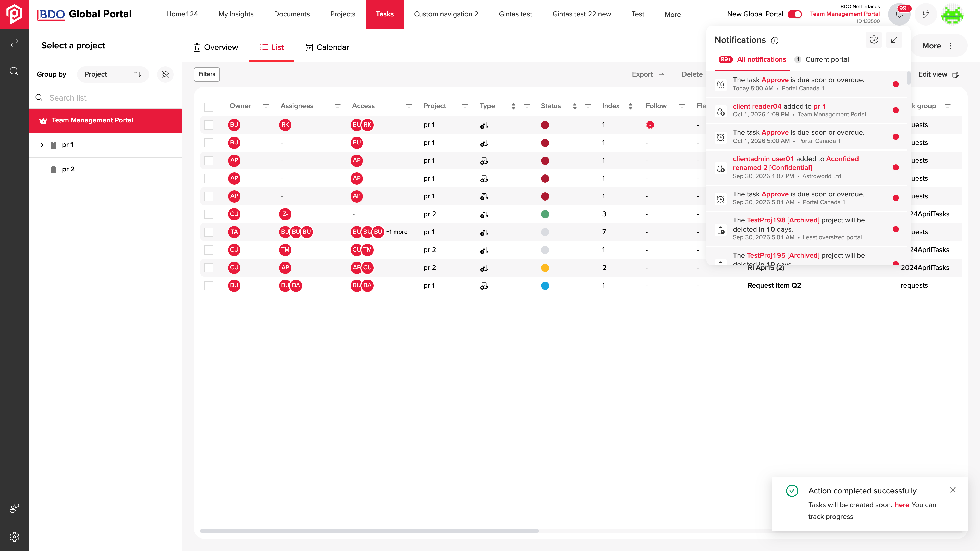
Task: Expand notifications panel to full view
Action: pyautogui.click(x=894, y=40)
